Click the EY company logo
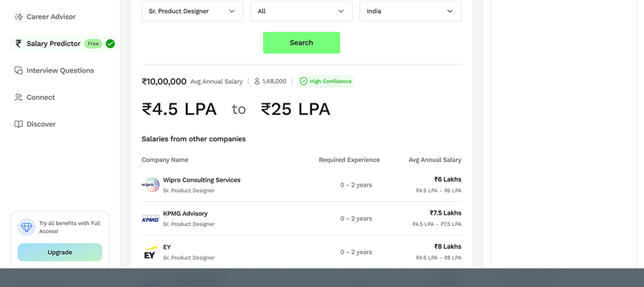The image size is (644, 287). click(x=151, y=253)
